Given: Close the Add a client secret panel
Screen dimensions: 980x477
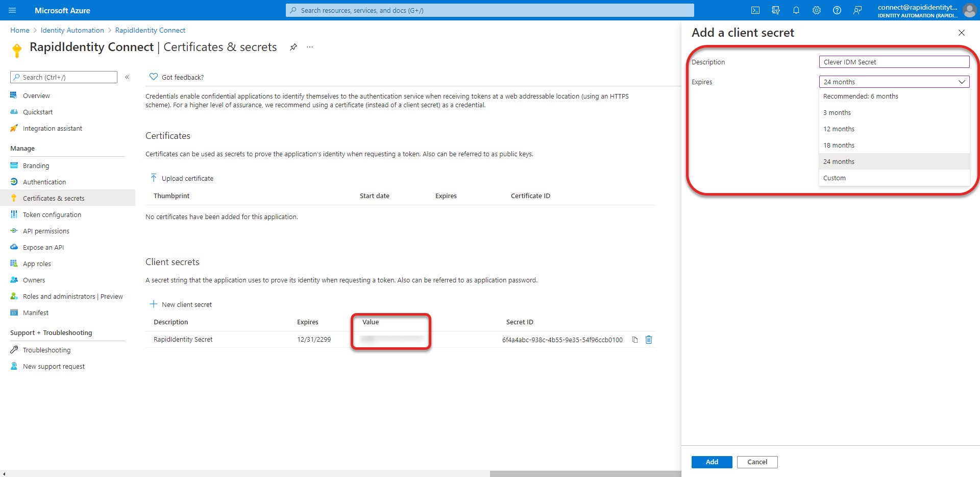Looking at the screenshot, I should pyautogui.click(x=962, y=33).
